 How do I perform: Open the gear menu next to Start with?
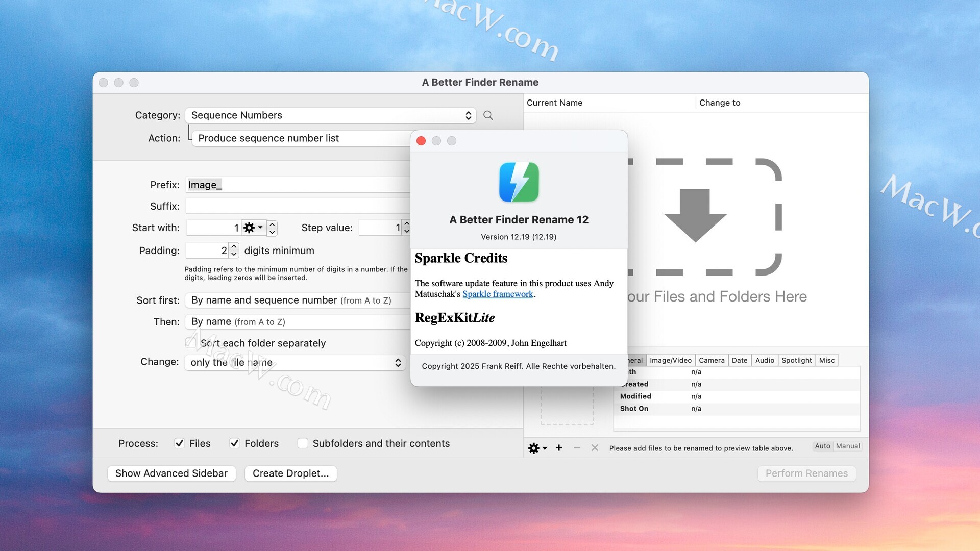point(253,228)
